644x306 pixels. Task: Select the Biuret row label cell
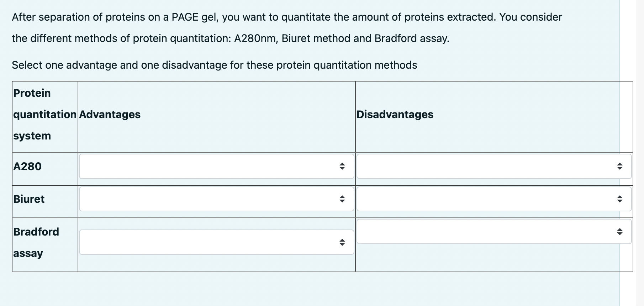point(29,199)
